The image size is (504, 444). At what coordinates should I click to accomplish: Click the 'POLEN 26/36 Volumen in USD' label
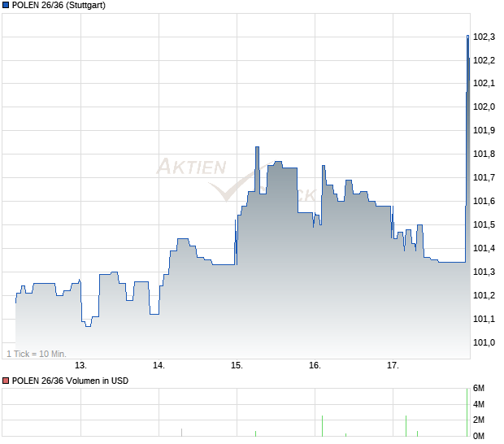click(70, 381)
